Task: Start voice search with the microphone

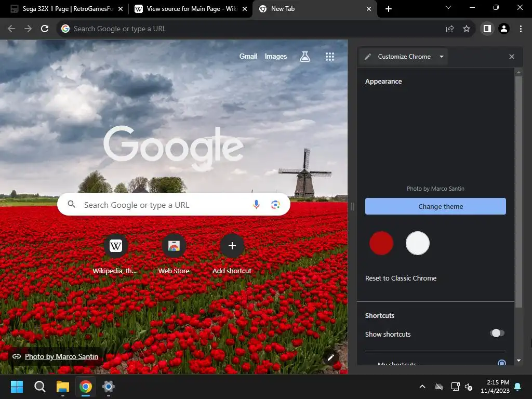Action: click(256, 204)
